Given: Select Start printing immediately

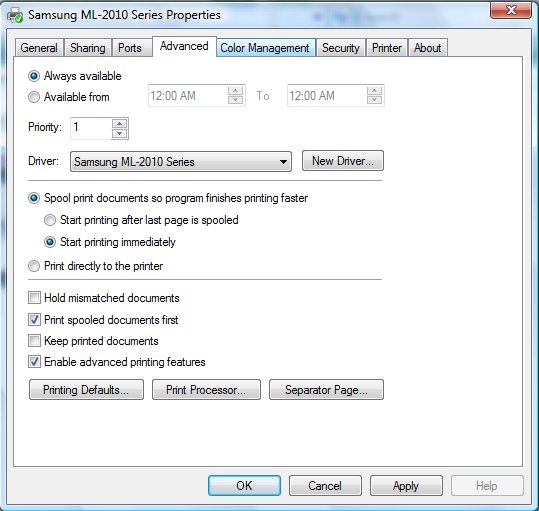Looking at the screenshot, I should point(110,242).
